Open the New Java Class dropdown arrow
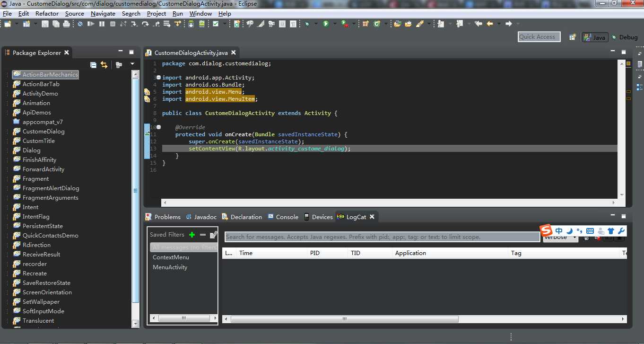644x344 pixels. pos(385,24)
